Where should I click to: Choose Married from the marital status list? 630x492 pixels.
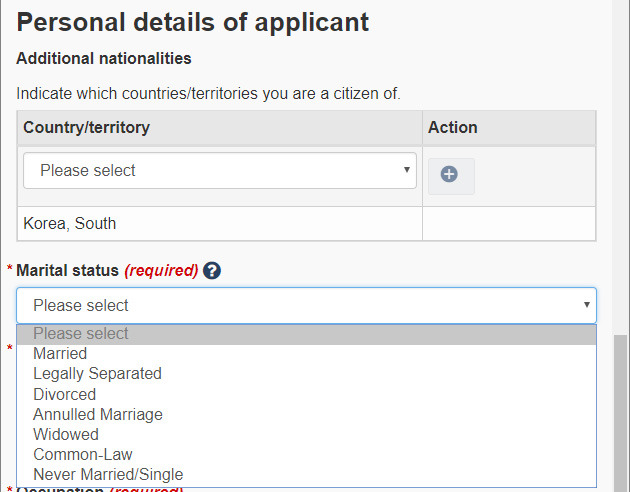tap(306, 354)
